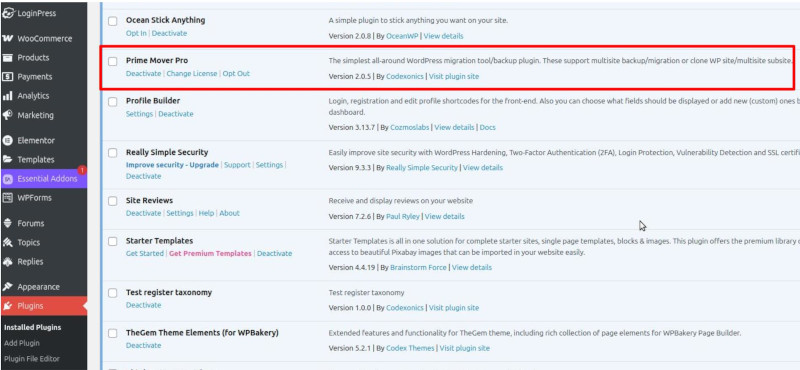
Task: Toggle the Starter Templates checkbox
Action: tap(112, 241)
